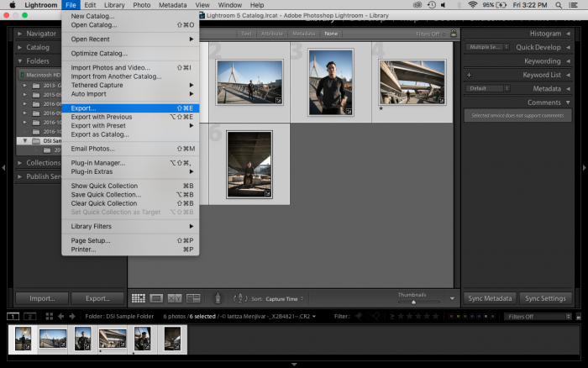The height and width of the screenshot is (368, 588).
Task: Choose Email Photos menu item
Action: click(130, 149)
